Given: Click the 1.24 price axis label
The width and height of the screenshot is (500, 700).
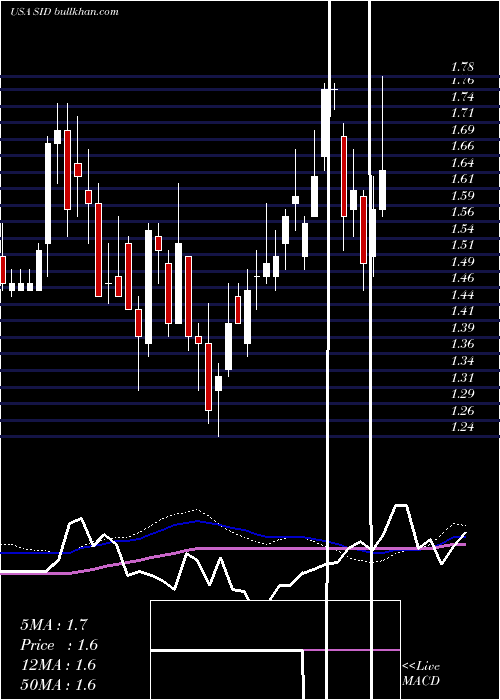Looking at the screenshot, I should (462, 426).
